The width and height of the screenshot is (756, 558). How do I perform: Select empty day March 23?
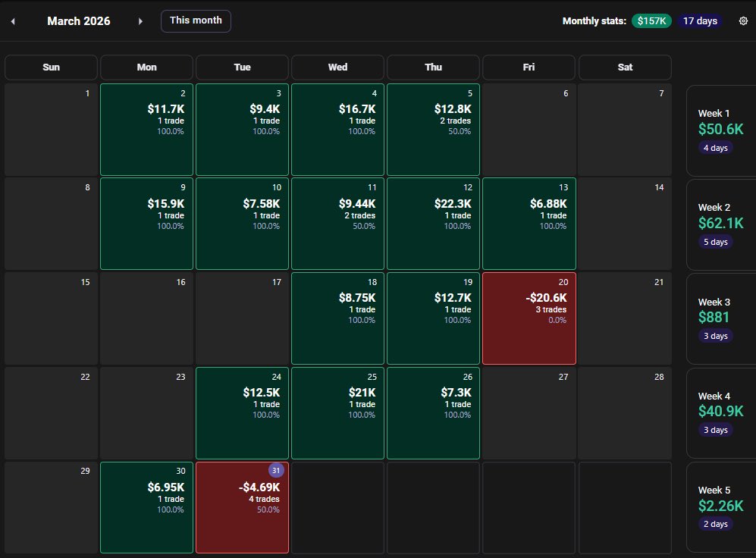click(x=146, y=413)
